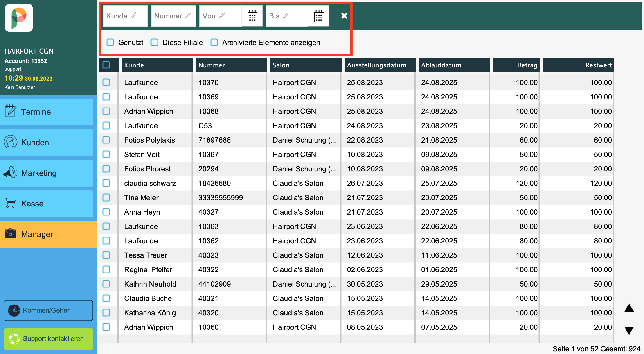Click customer name Claudia Buche
Image resolution: width=644 pixels, height=354 pixels.
(x=148, y=298)
